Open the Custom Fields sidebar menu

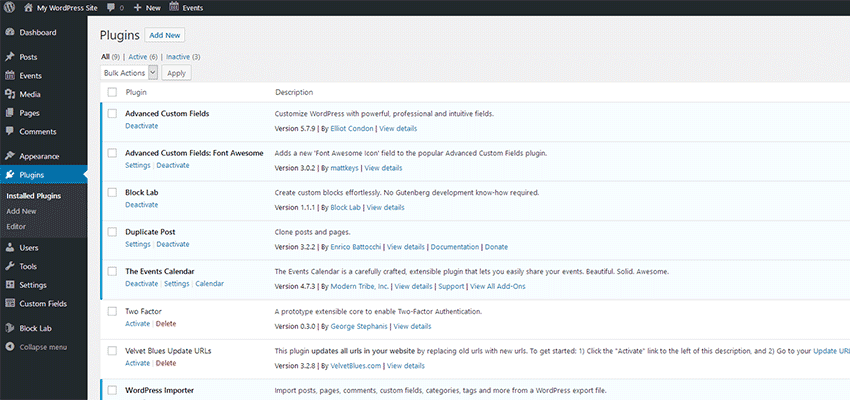click(43, 303)
